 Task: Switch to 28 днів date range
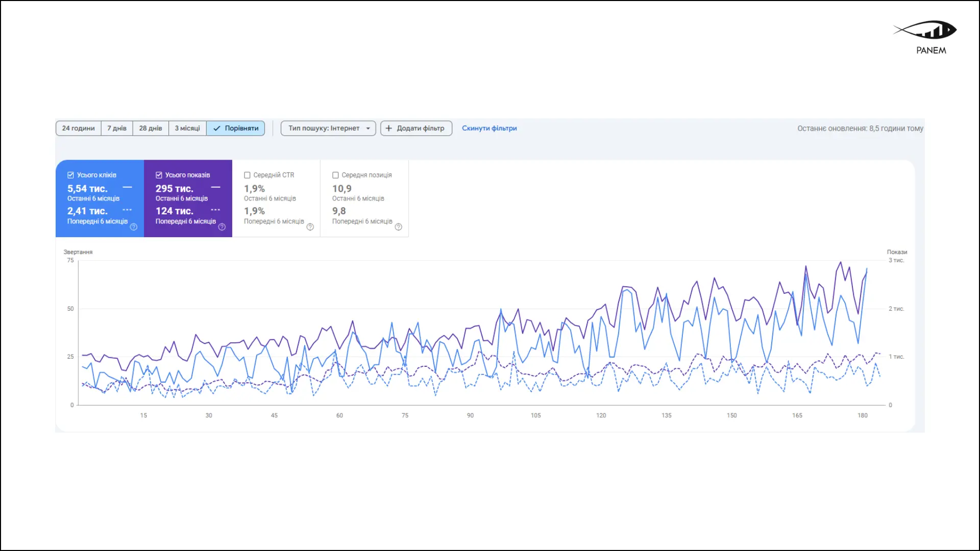[x=151, y=129]
